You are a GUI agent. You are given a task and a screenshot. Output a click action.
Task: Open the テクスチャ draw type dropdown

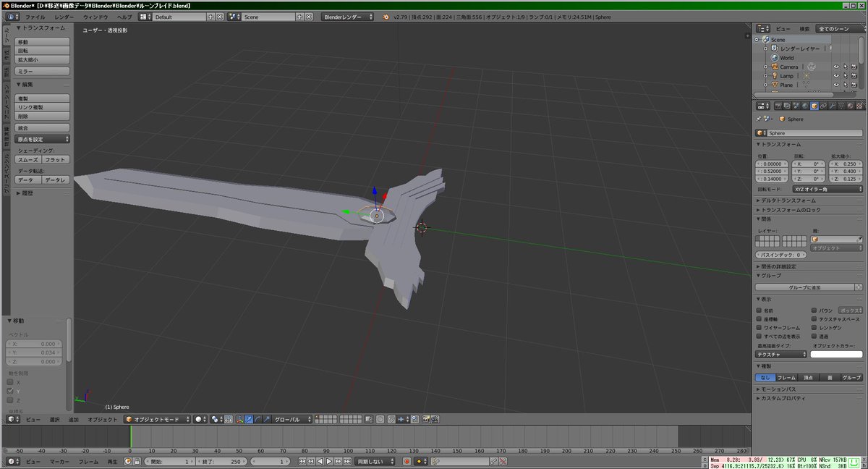[781, 355]
